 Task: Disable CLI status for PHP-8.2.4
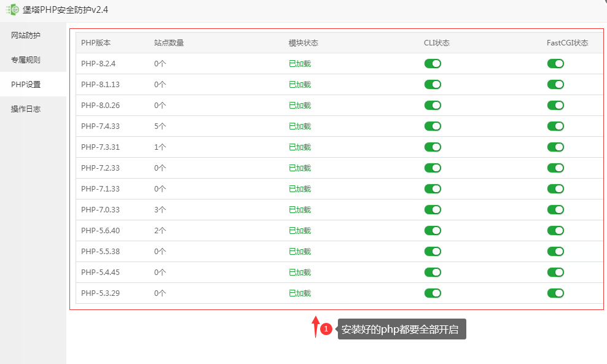tap(433, 63)
